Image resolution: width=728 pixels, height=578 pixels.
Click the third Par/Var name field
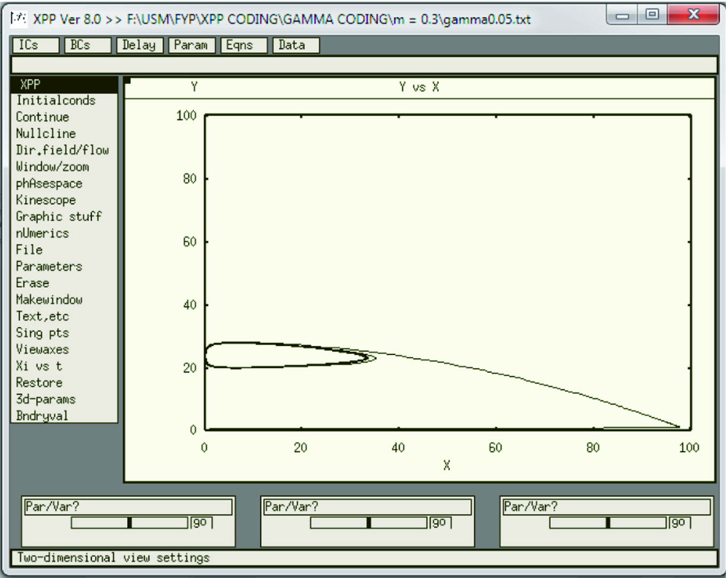tap(606, 506)
